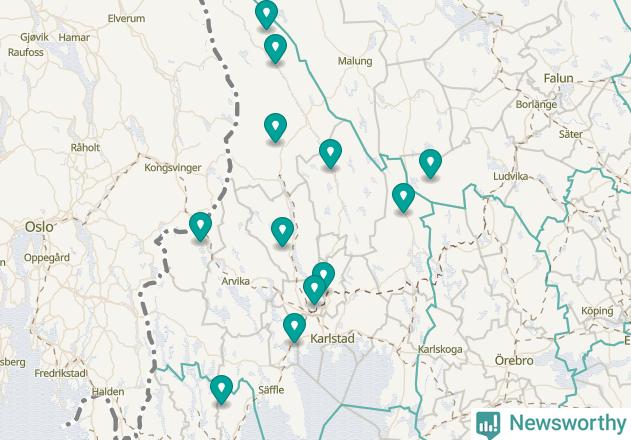Image resolution: width=631 pixels, height=440 pixels.
Task: Select the marker between Kongsvinger and Malung
Action: 275,126
